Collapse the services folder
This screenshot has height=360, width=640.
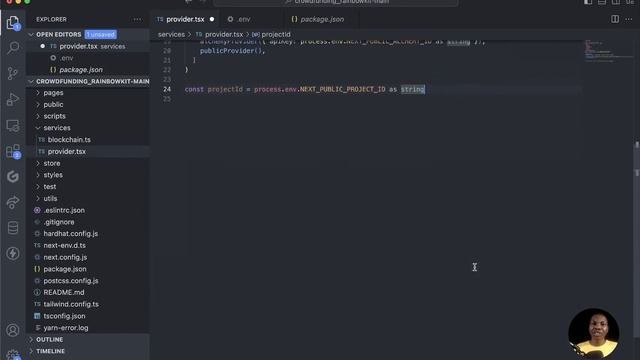coord(57,128)
